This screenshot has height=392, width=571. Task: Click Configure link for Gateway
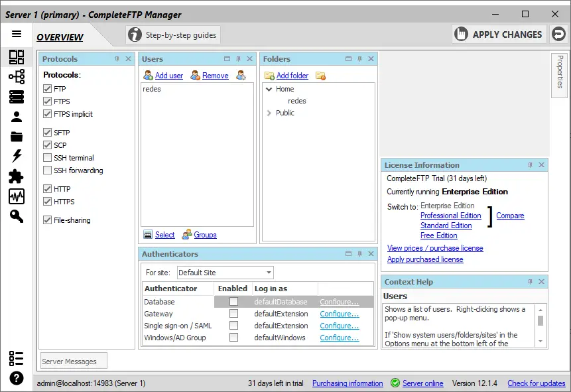340,314
